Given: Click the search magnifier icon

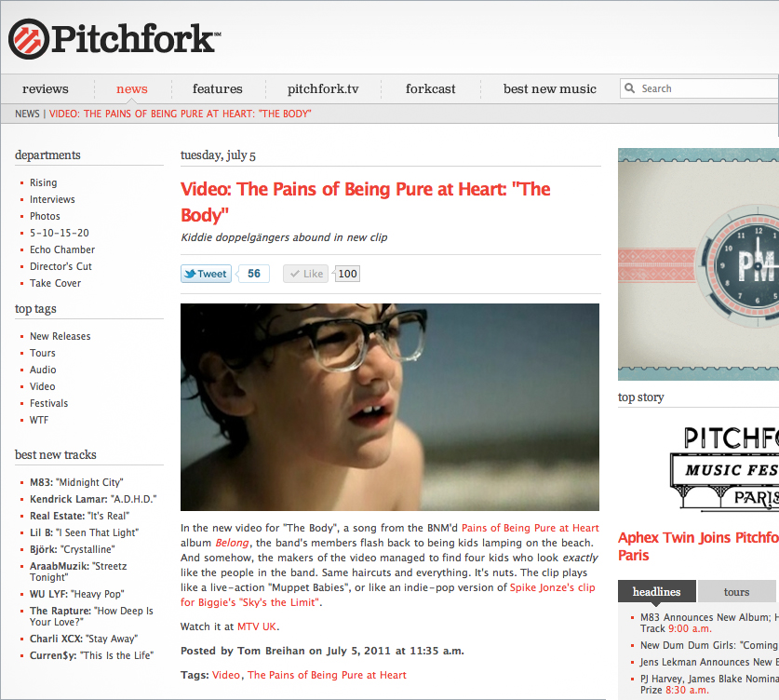Looking at the screenshot, I should coord(629,88).
